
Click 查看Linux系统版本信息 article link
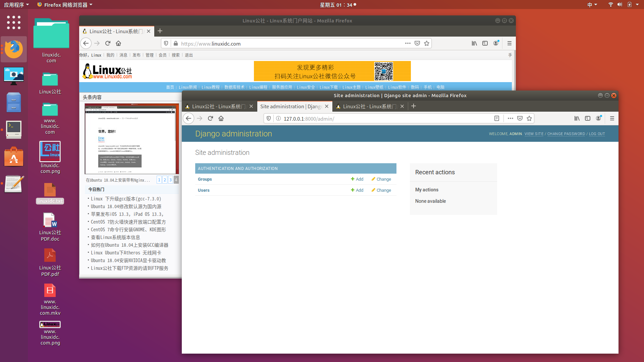pyautogui.click(x=115, y=237)
